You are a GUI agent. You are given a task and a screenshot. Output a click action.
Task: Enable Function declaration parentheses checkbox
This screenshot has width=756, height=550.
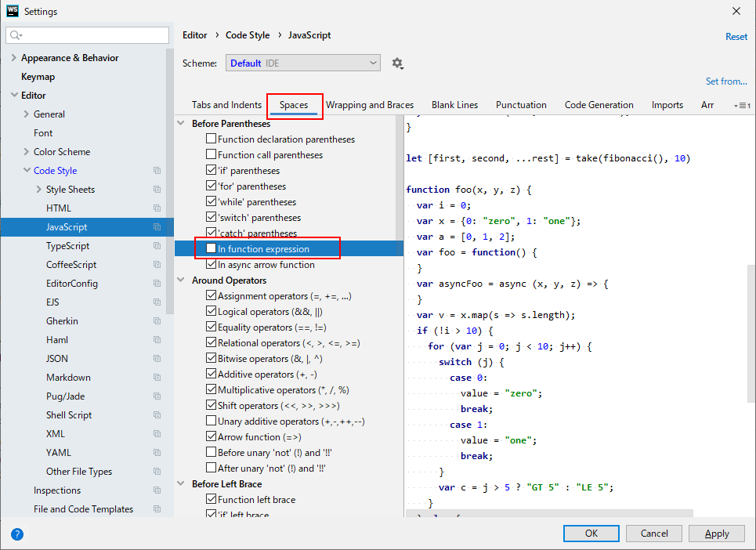coord(211,139)
